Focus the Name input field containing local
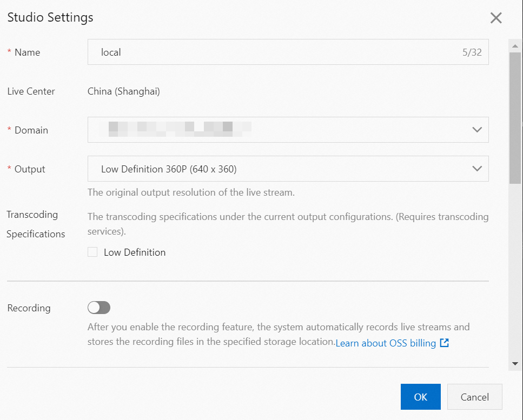Screen dimensions: 523x420 [270, 52]
